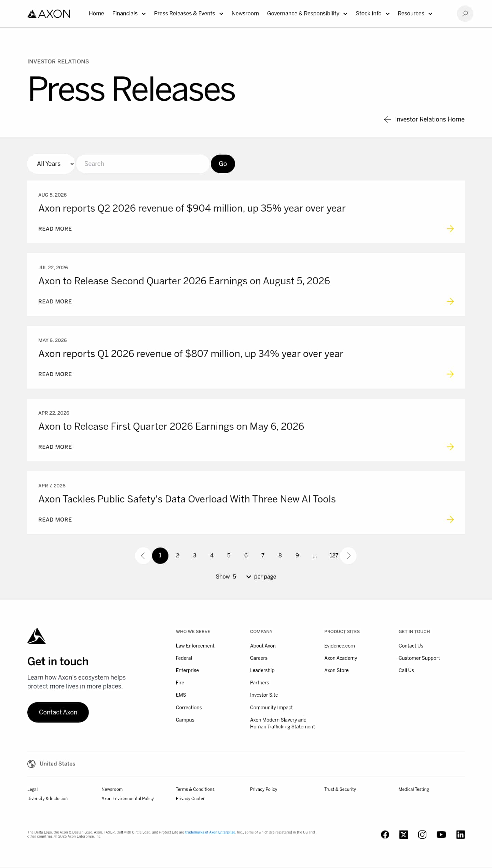This screenshot has width=492, height=868.
Task: Go to page 9 of press releases
Action: tap(297, 556)
